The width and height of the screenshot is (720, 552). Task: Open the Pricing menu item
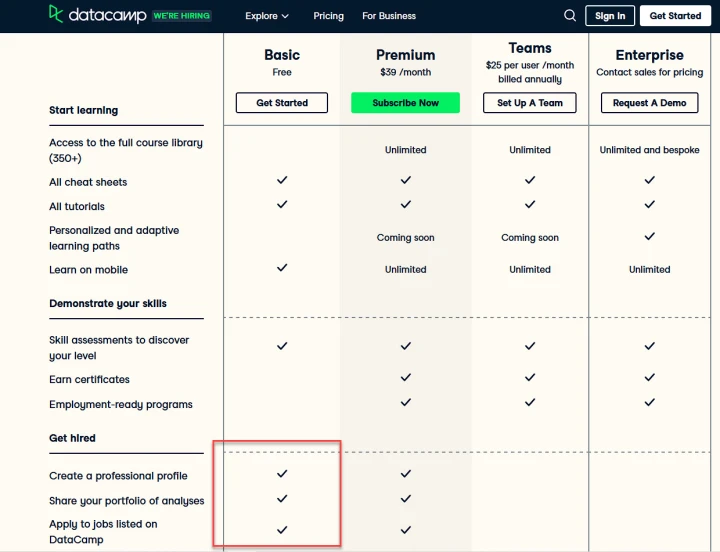point(328,16)
